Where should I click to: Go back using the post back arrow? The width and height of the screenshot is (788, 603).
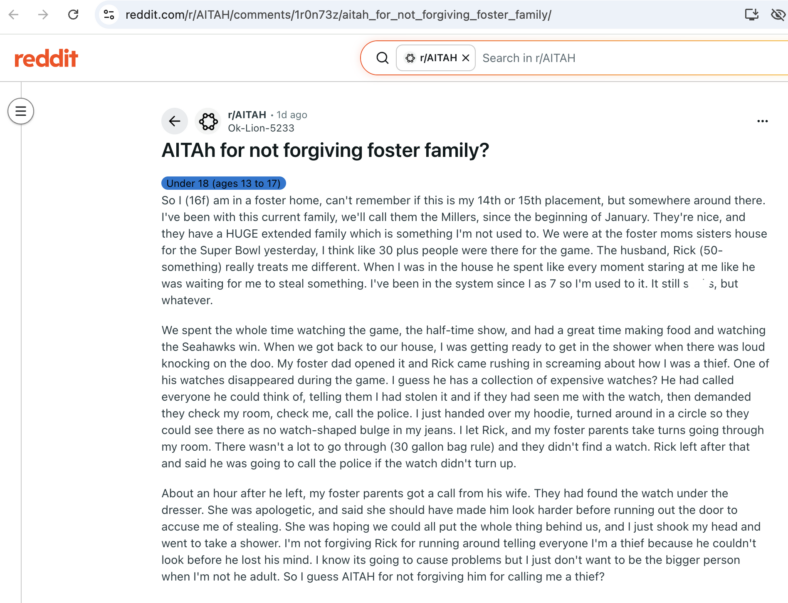point(174,121)
